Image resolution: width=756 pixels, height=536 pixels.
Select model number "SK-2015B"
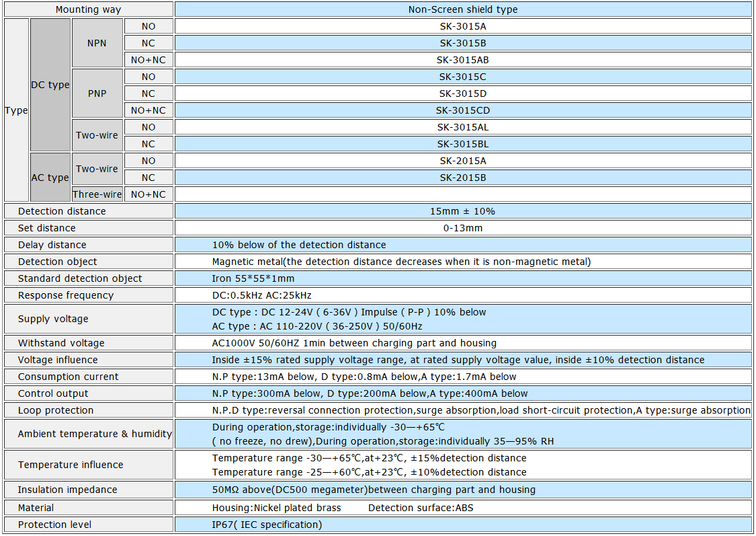(463, 178)
